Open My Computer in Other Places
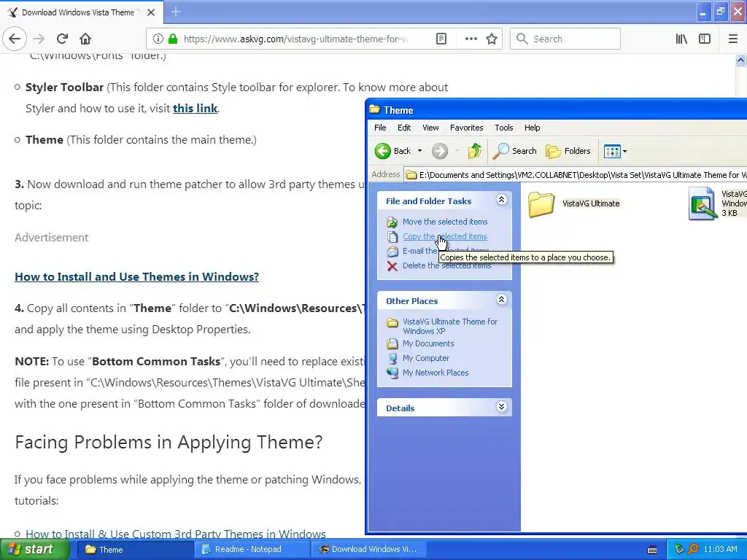Image resolution: width=747 pixels, height=560 pixels. 426,358
